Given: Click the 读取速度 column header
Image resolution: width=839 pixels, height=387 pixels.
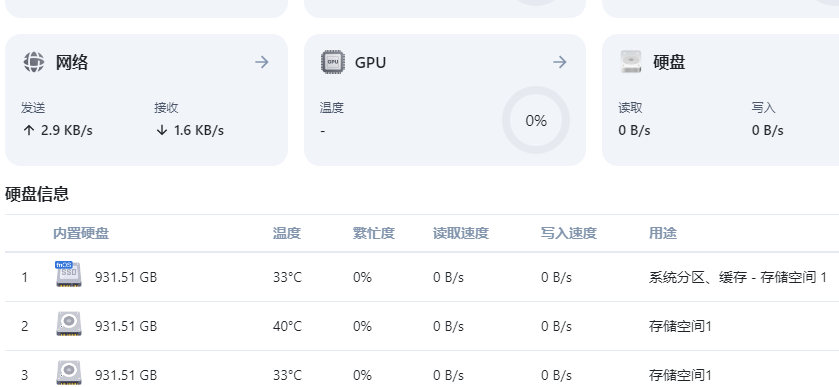Looking at the screenshot, I should coord(461,233).
